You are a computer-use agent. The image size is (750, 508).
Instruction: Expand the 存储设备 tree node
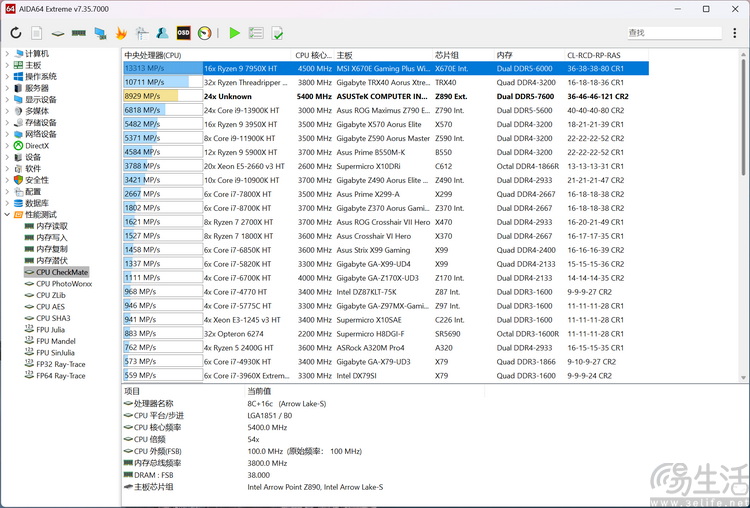[x=7, y=122]
